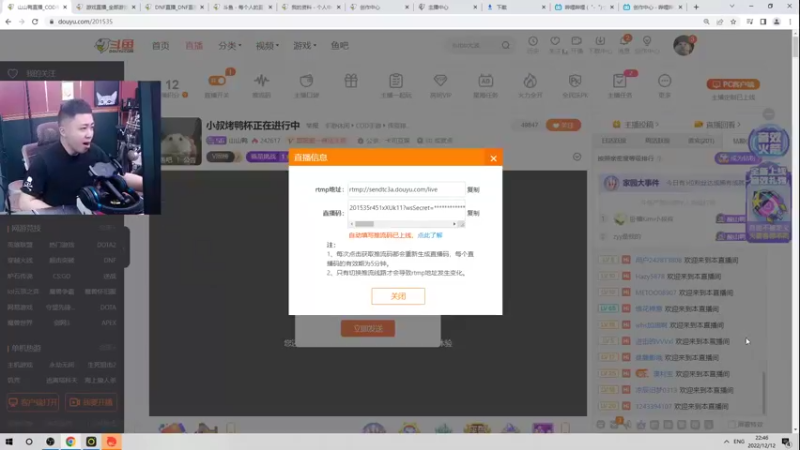Click the stream code scrollbar right arrow
The height and width of the screenshot is (450, 800).
(x=454, y=224)
